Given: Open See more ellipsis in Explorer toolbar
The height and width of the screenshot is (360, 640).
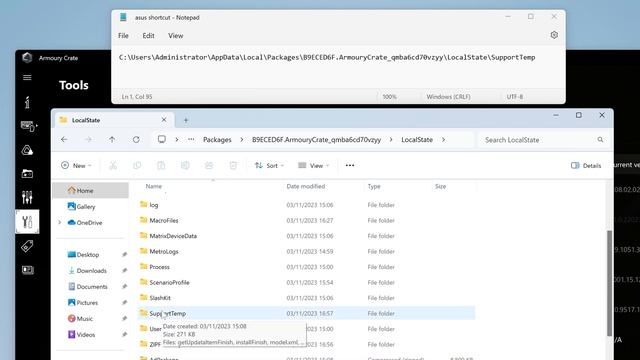Looking at the screenshot, I should (x=350, y=165).
